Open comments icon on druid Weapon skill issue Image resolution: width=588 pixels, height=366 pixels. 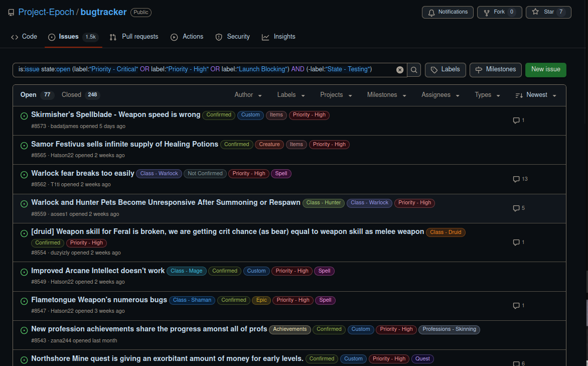[516, 242]
